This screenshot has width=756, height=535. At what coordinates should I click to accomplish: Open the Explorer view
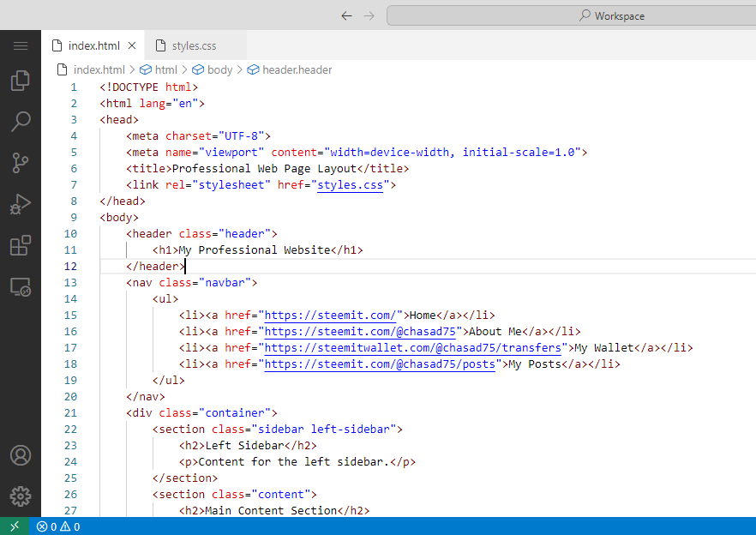pyautogui.click(x=21, y=81)
